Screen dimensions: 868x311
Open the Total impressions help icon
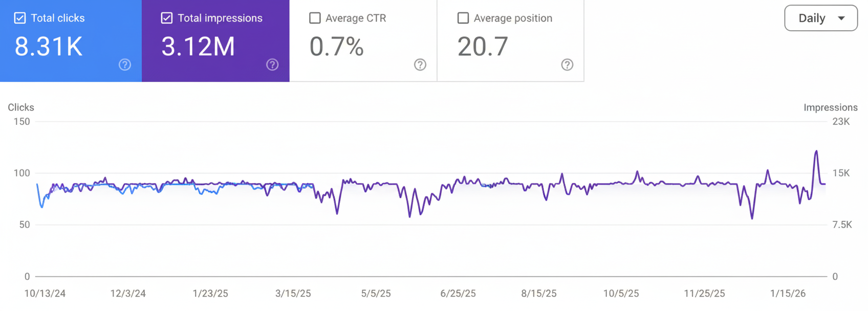coord(272,64)
